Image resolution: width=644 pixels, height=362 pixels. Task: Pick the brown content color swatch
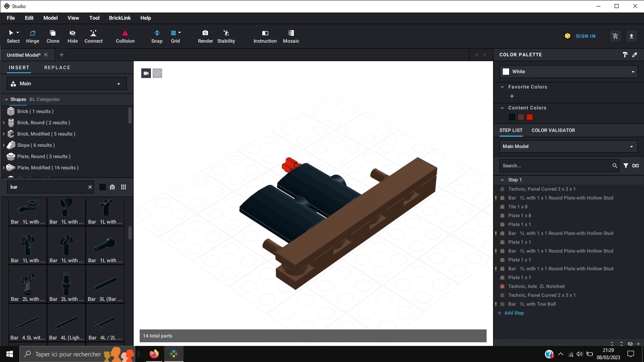521,117
